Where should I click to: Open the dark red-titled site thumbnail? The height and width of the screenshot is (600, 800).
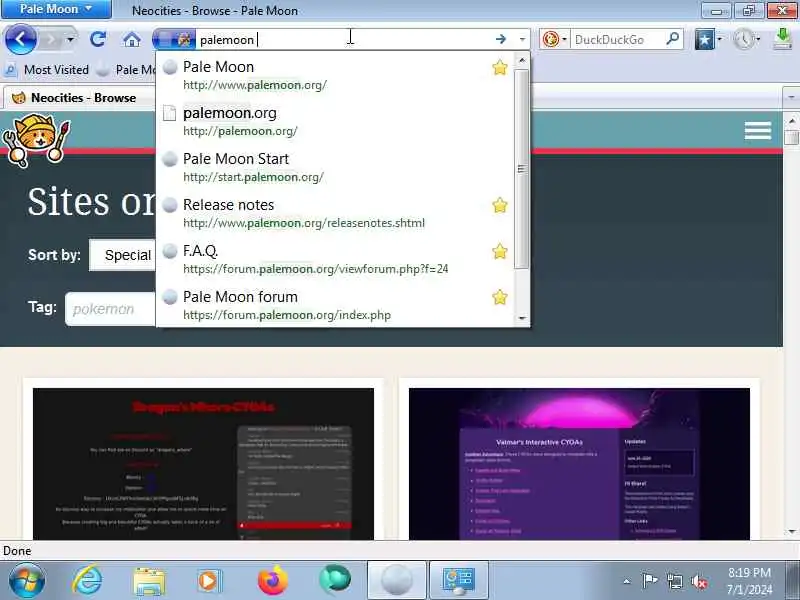click(x=203, y=464)
